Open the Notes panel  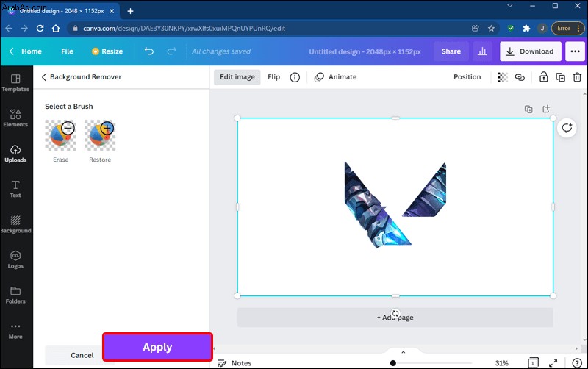[234, 363]
